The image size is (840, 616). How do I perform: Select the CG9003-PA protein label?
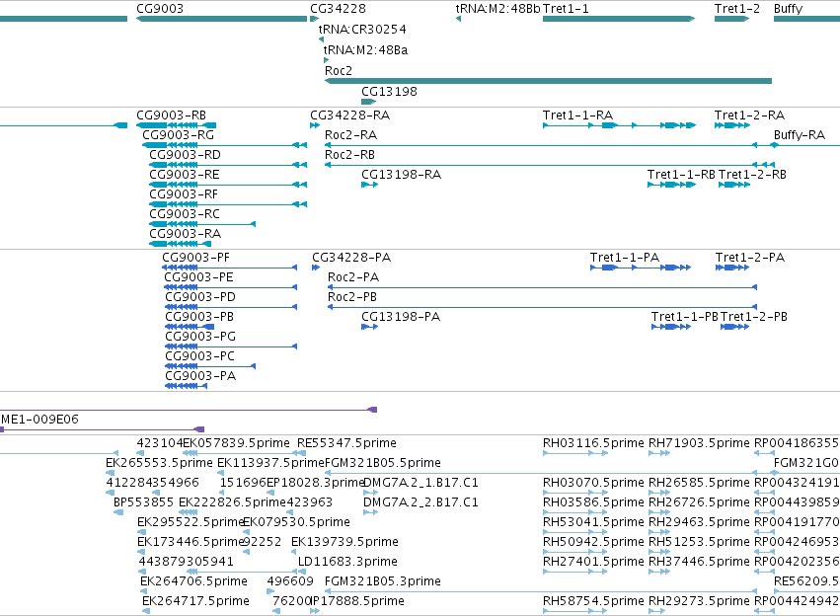pyautogui.click(x=200, y=376)
